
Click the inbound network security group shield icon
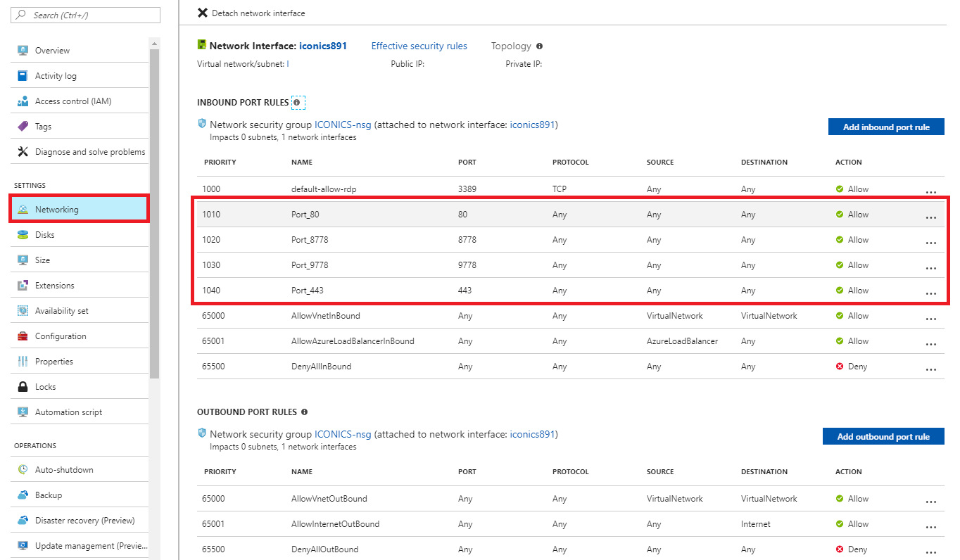[x=202, y=124]
